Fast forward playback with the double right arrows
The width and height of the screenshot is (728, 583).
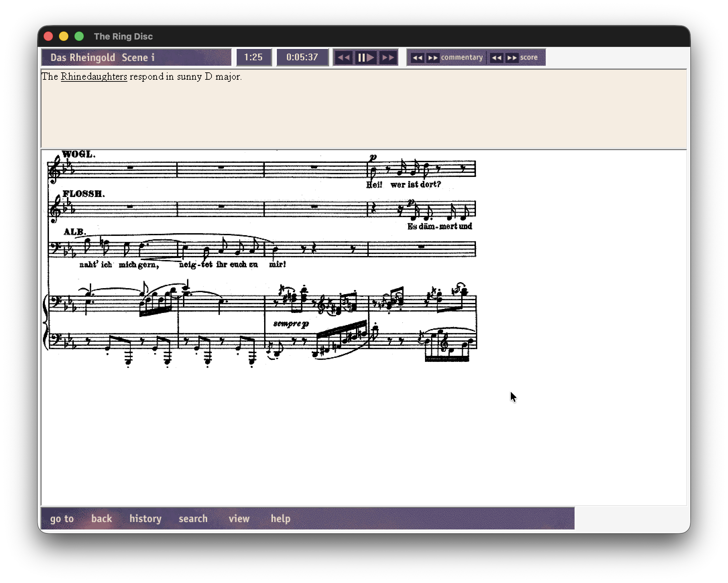click(x=388, y=57)
